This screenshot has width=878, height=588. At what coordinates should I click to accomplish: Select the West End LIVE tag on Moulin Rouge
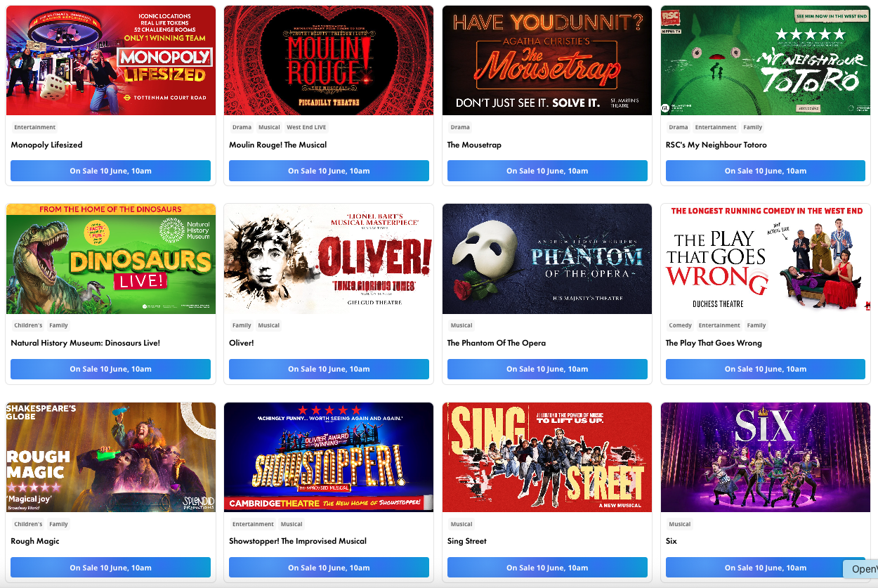coord(306,127)
